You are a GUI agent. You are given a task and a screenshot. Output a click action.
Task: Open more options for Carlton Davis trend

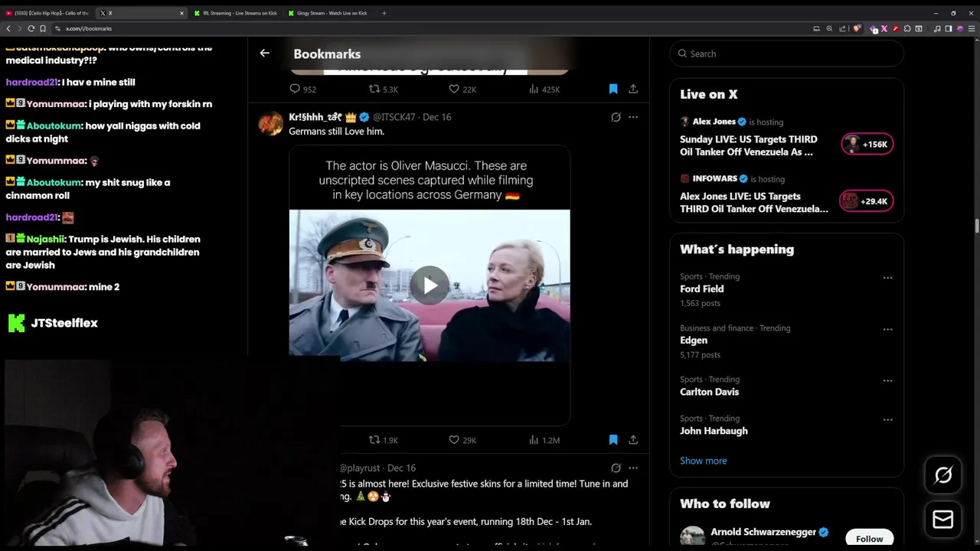[887, 380]
